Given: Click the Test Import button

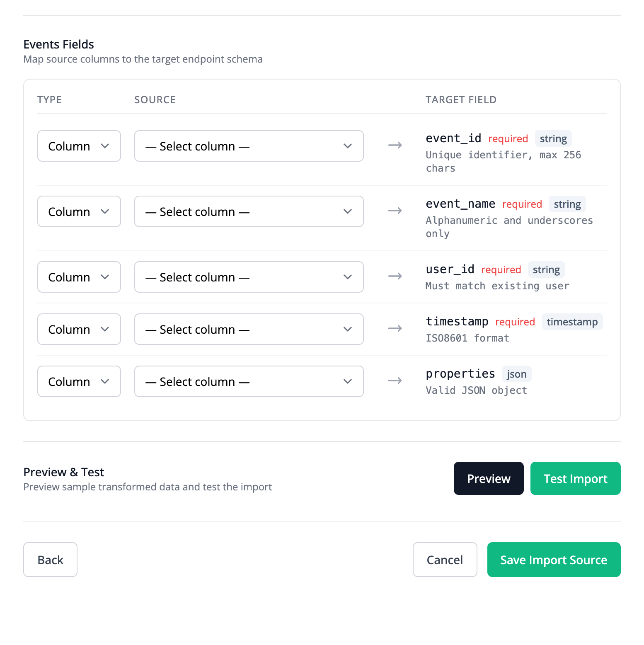Looking at the screenshot, I should click(x=575, y=478).
